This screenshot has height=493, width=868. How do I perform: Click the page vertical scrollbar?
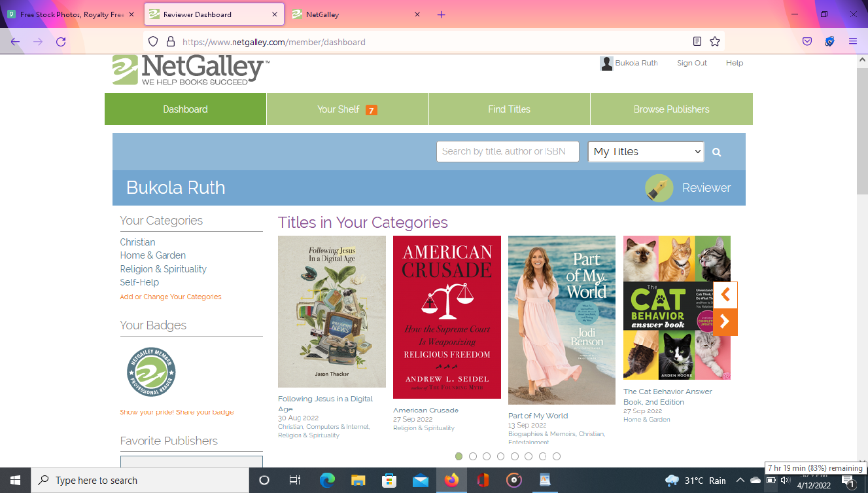tap(862, 131)
